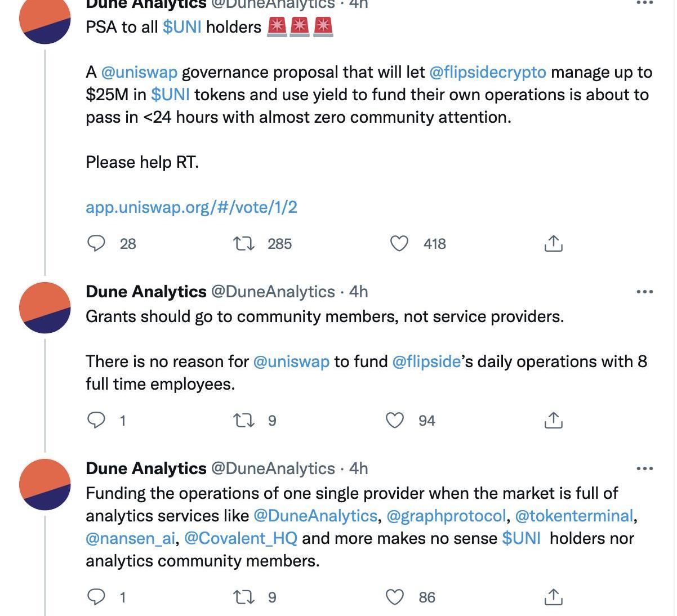Open the @graphprotocol profile mention
677x616 pixels.
[x=446, y=516]
